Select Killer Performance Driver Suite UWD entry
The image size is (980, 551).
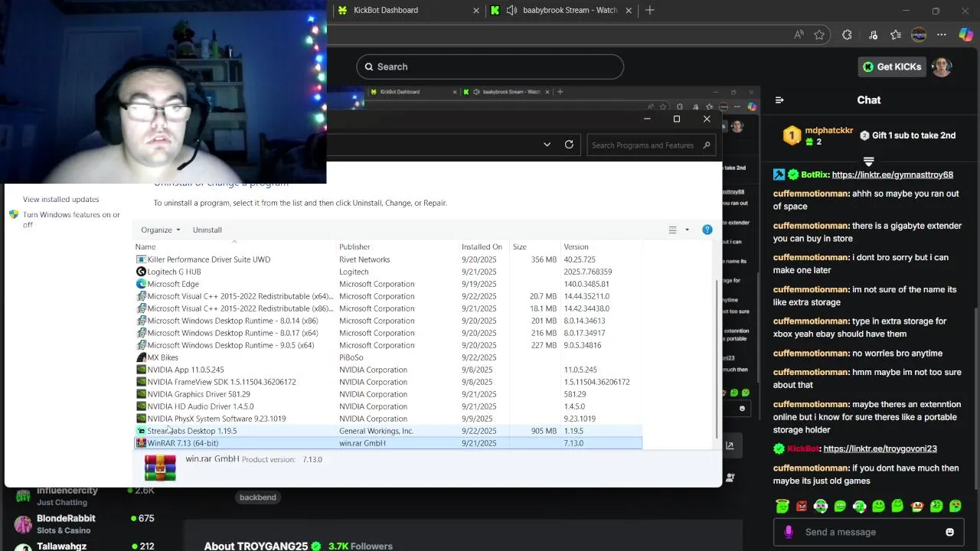[388, 259]
